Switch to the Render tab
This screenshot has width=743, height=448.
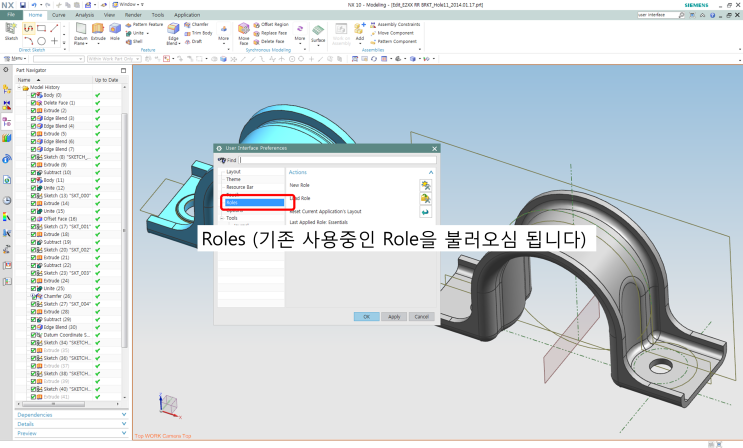pos(133,15)
